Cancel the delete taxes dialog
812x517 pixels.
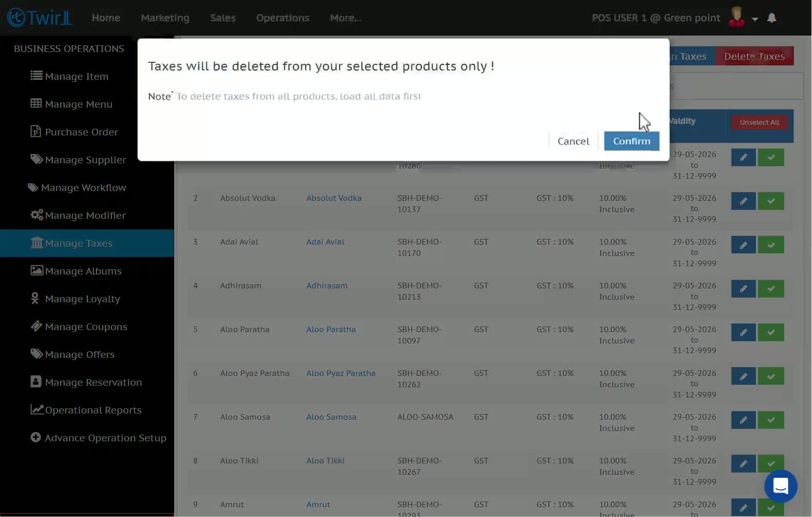[x=573, y=141]
